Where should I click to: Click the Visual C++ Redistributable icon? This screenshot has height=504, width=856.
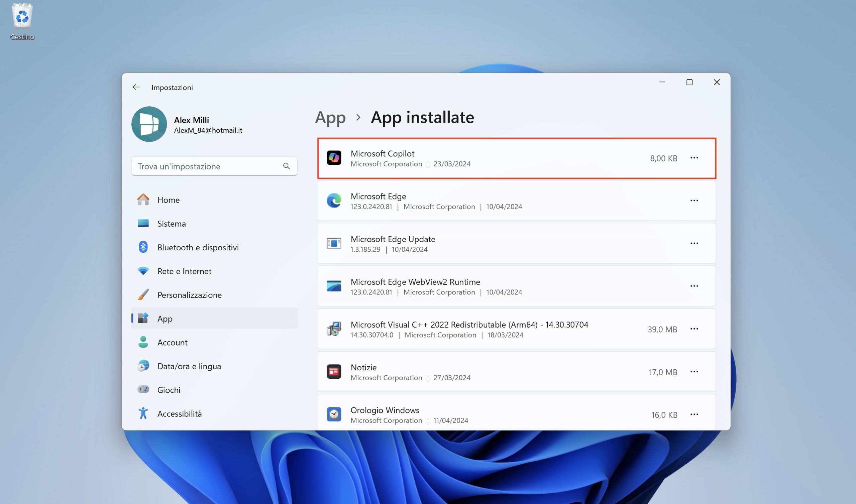tap(334, 329)
